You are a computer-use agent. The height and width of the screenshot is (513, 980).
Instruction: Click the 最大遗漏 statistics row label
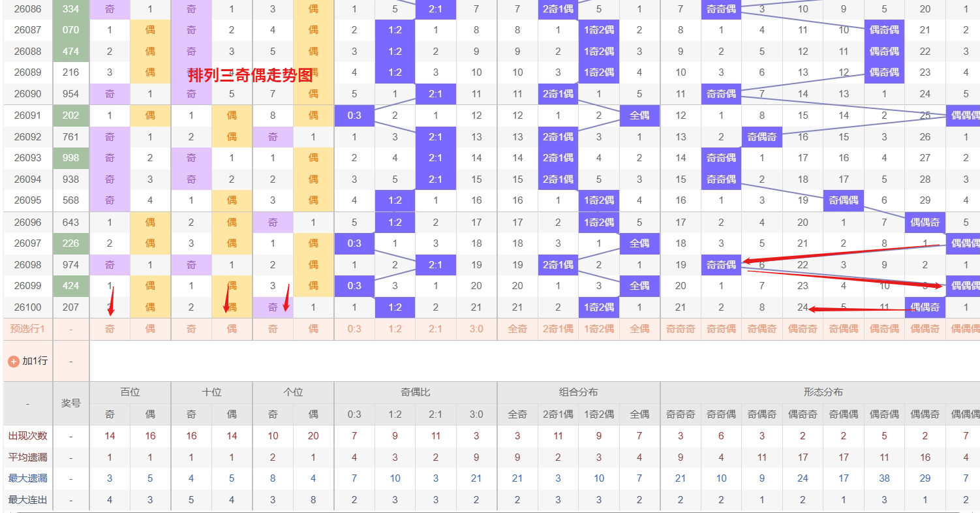click(x=27, y=478)
